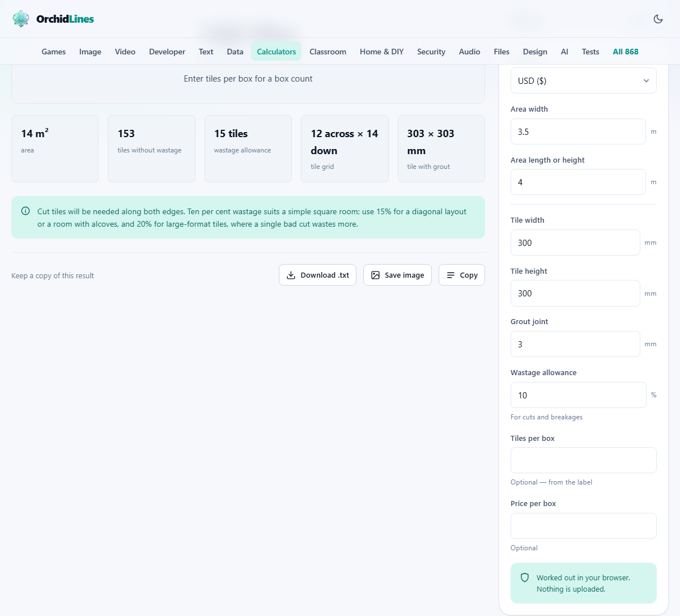The width and height of the screenshot is (680, 616).
Task: Show All 868 tools
Action: point(626,52)
